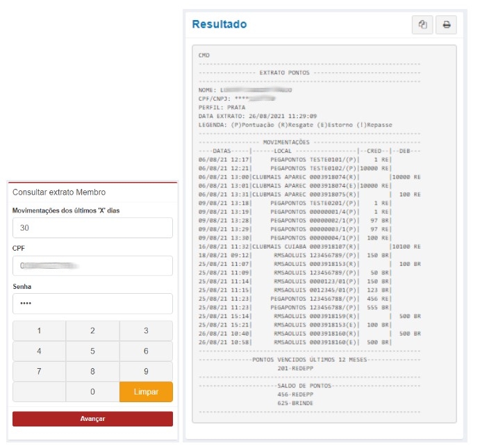Viewport: 480px width, 448px height.
Task: Clear the password with Limpar button
Action: click(x=146, y=392)
